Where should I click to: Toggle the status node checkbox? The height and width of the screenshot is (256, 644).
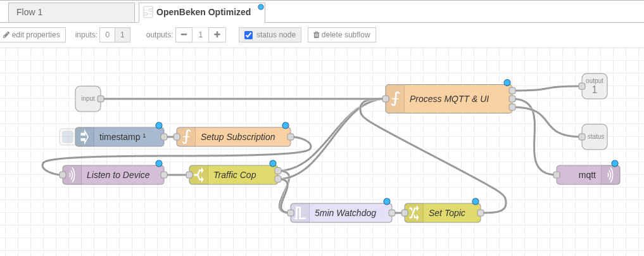(249, 35)
